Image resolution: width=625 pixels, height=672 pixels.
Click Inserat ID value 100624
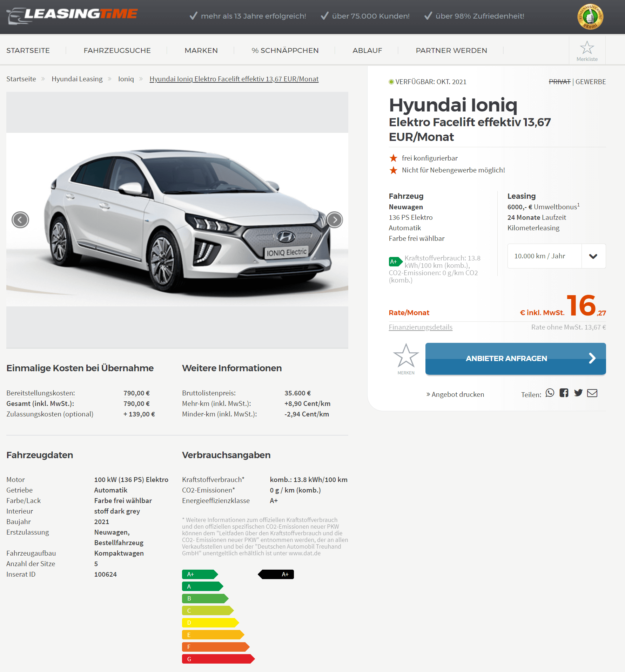point(105,574)
